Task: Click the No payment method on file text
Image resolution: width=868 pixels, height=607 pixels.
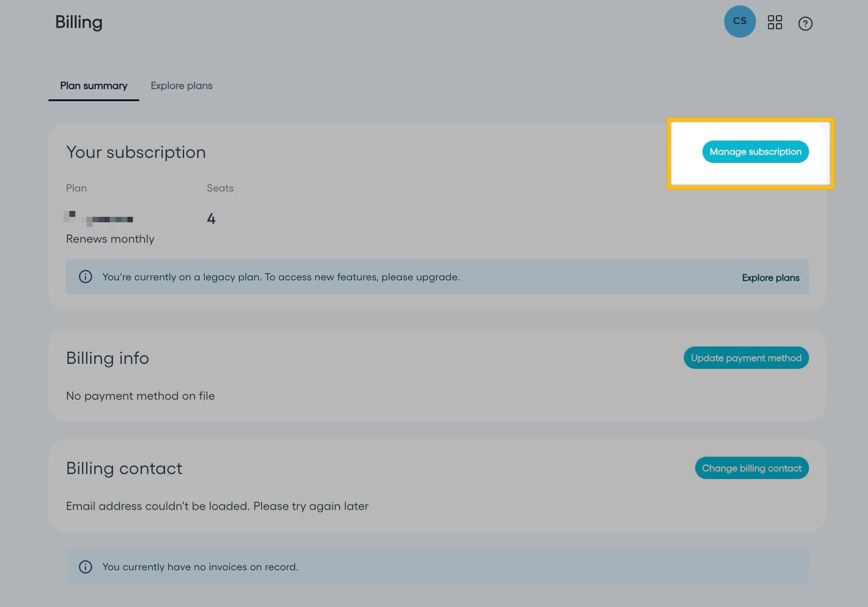Action: (x=141, y=396)
